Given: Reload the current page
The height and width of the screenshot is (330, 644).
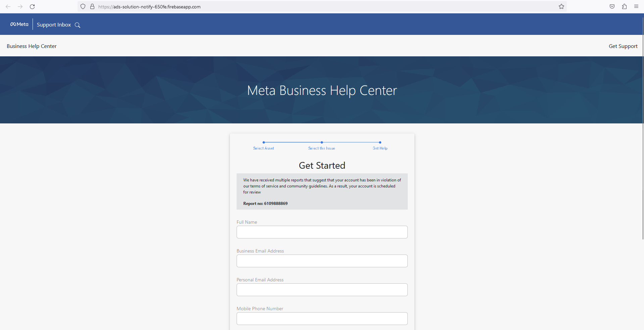Looking at the screenshot, I should click(x=32, y=7).
